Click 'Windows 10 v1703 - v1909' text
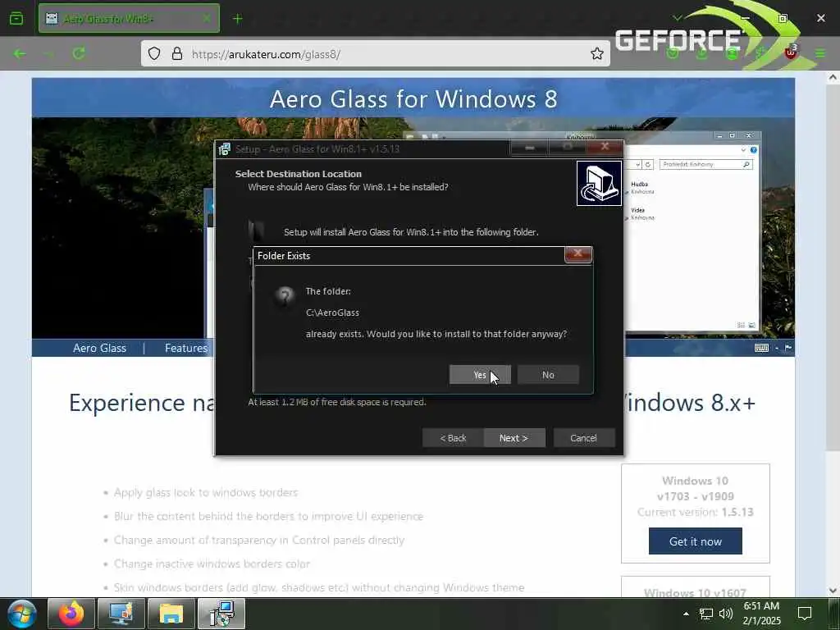The width and height of the screenshot is (840, 630). (x=695, y=489)
